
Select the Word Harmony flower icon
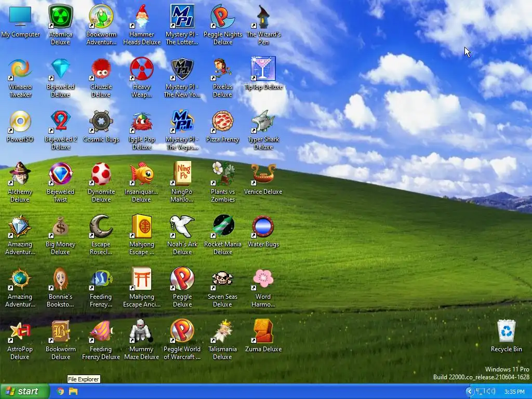pyautogui.click(x=263, y=279)
